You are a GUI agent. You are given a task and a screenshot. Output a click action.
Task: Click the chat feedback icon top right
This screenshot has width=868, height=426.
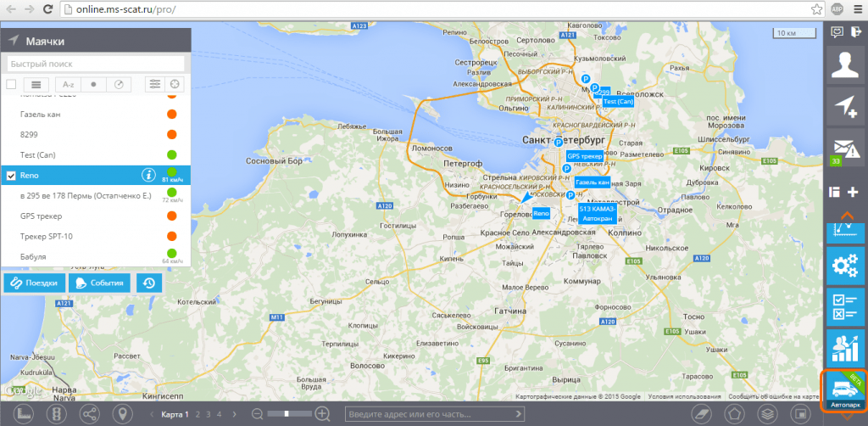coord(837,32)
